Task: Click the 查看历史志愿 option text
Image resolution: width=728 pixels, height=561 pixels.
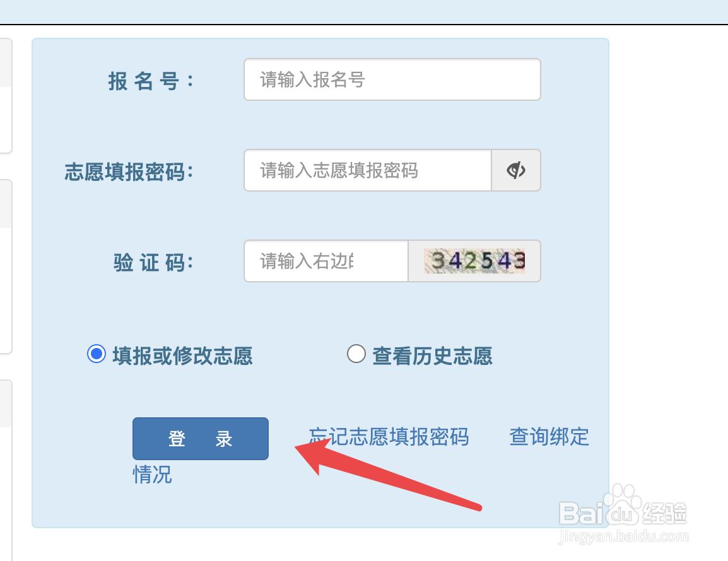Action: click(432, 356)
